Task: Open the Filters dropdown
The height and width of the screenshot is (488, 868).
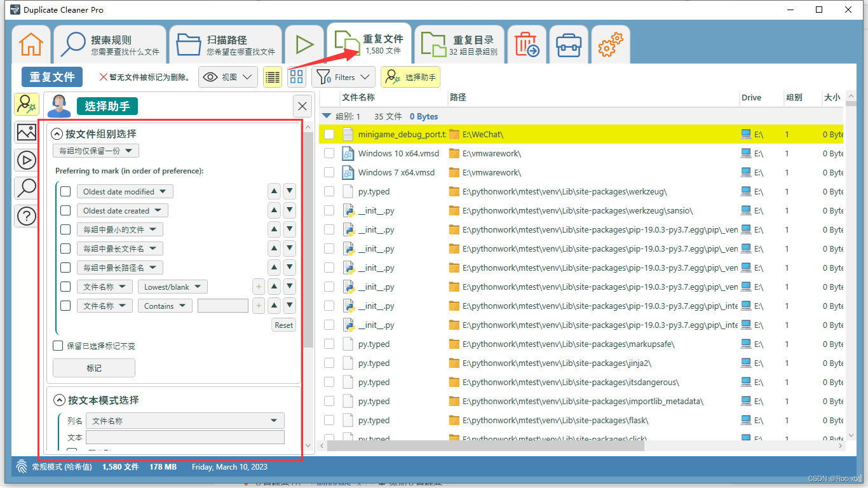Action: (x=344, y=77)
